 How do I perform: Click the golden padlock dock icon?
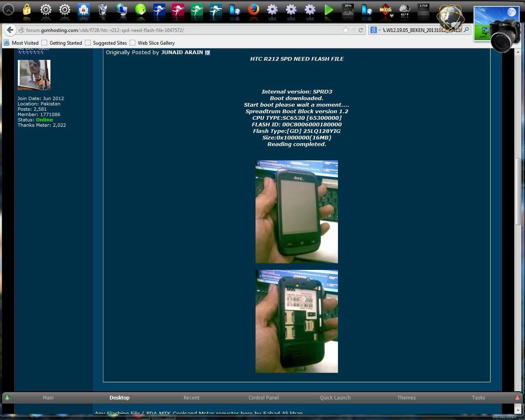27,10
